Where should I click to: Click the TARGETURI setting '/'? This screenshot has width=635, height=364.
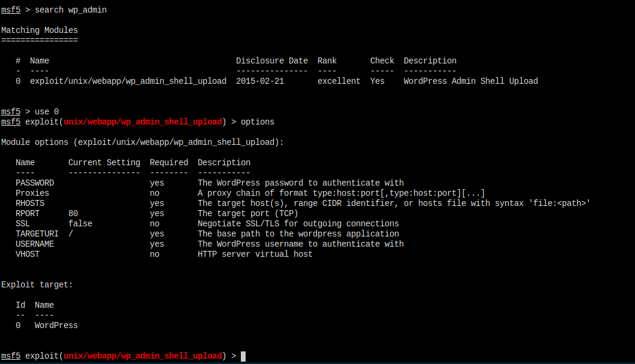pos(71,233)
